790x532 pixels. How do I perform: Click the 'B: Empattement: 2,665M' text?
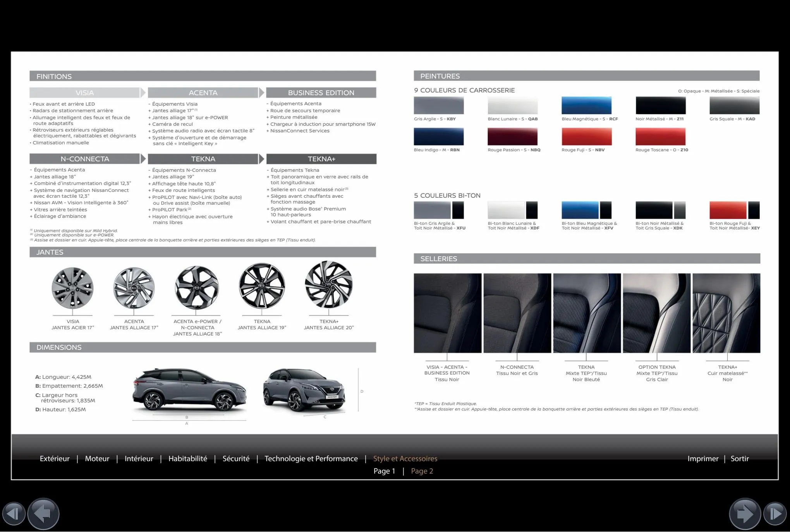point(69,386)
